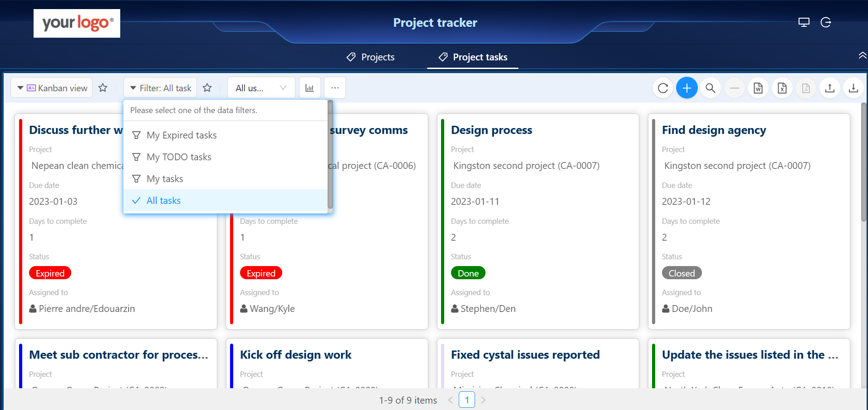Click due date 2023-01-11
This screenshot has height=410, width=868.
475,202
